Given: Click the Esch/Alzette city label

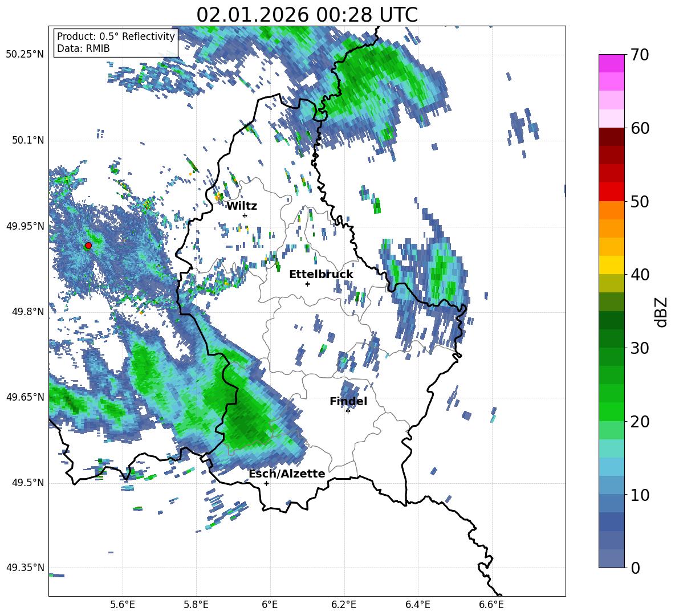Looking at the screenshot, I should coord(287,474).
